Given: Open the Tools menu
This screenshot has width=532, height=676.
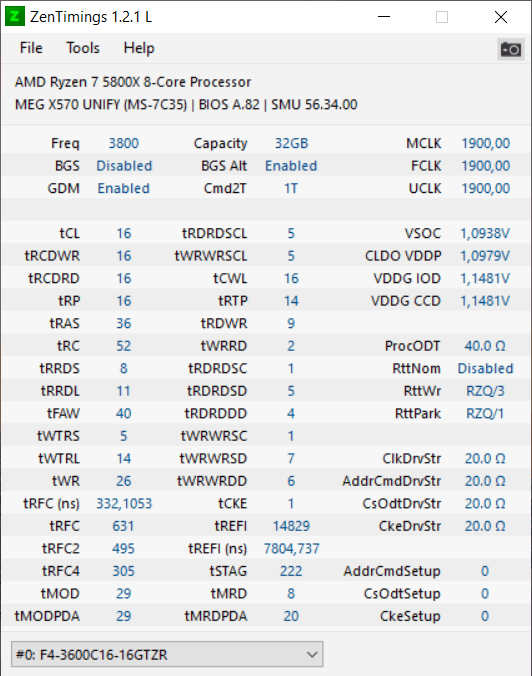Looking at the screenshot, I should (83, 48).
